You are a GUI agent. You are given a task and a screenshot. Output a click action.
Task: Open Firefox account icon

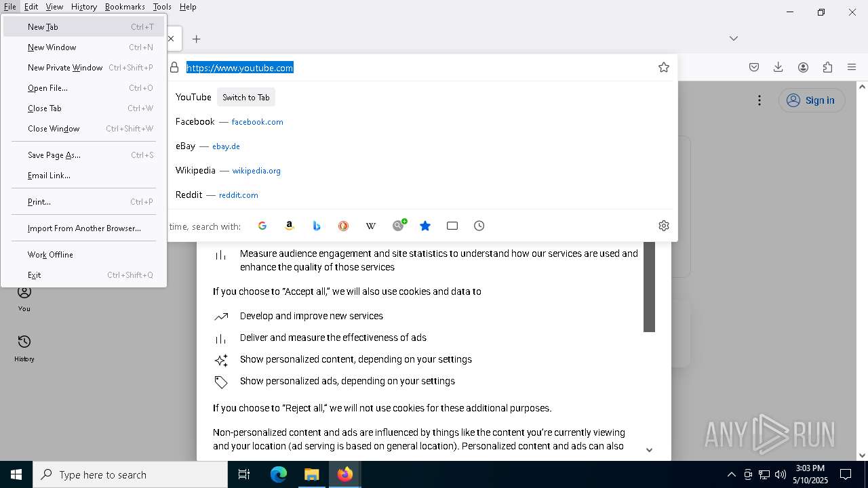coord(803,67)
